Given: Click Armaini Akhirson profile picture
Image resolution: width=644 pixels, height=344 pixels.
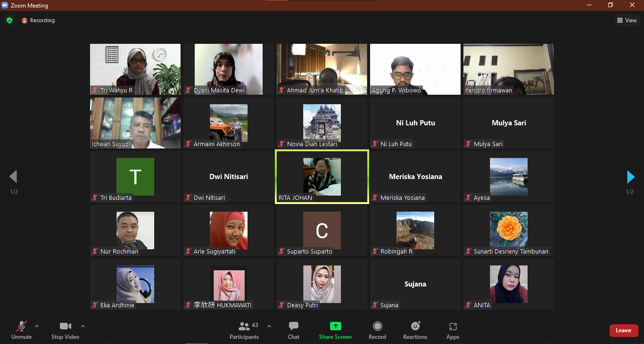Looking at the screenshot, I should (229, 123).
